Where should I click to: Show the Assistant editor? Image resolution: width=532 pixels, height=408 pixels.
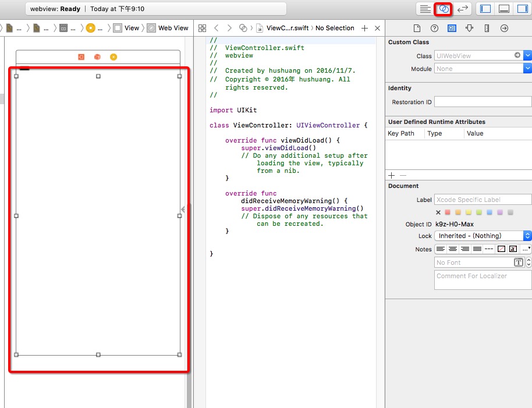click(x=444, y=9)
